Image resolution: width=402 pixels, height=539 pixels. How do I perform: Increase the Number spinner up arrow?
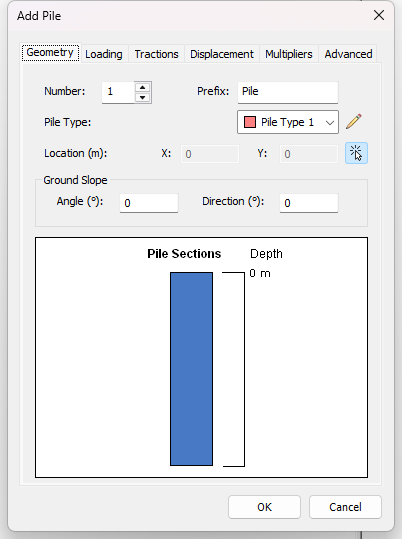coord(142,87)
